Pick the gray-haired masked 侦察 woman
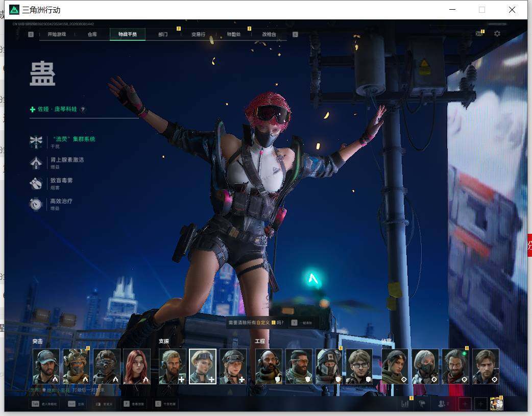This screenshot has height=416, width=532. 425,366
